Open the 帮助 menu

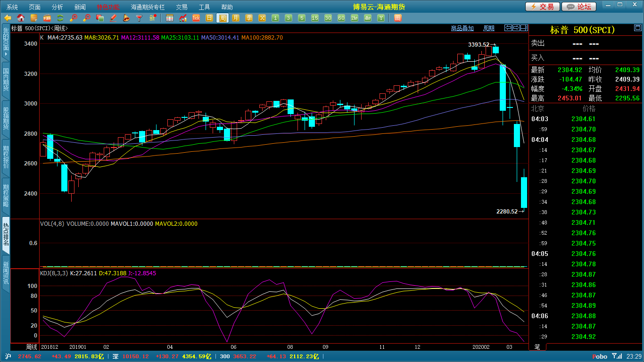pyautogui.click(x=227, y=7)
